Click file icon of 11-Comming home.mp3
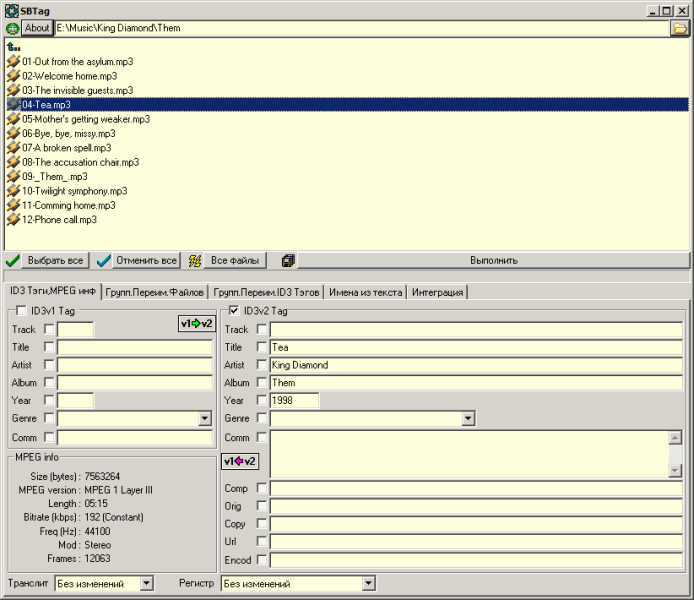Screen dimensions: 694x600 click(x=14, y=205)
